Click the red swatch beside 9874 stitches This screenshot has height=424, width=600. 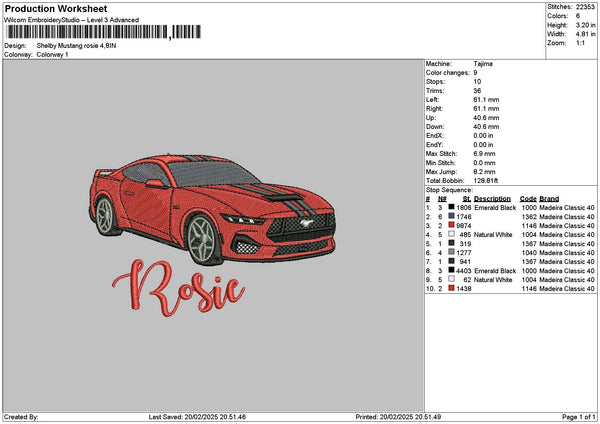click(x=452, y=225)
